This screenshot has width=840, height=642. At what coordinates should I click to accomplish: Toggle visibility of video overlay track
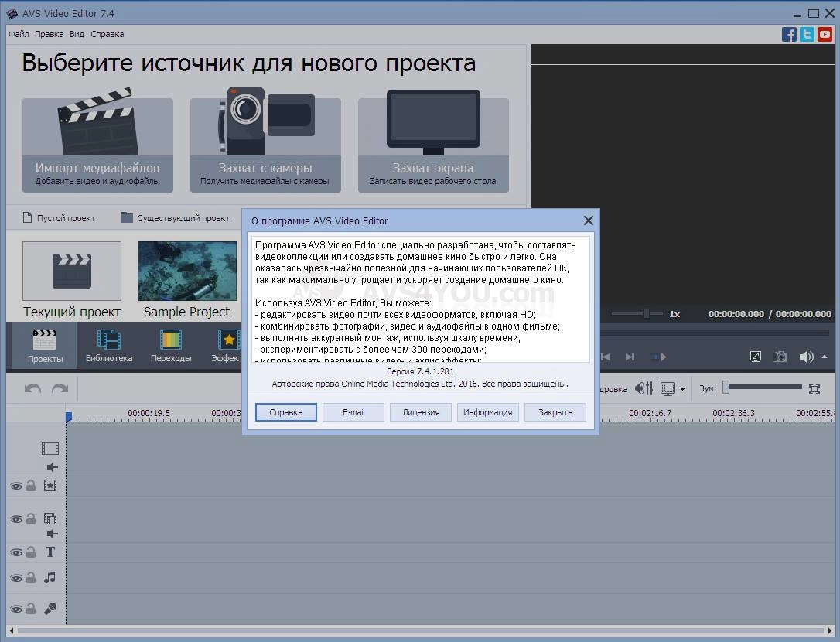coord(16,519)
